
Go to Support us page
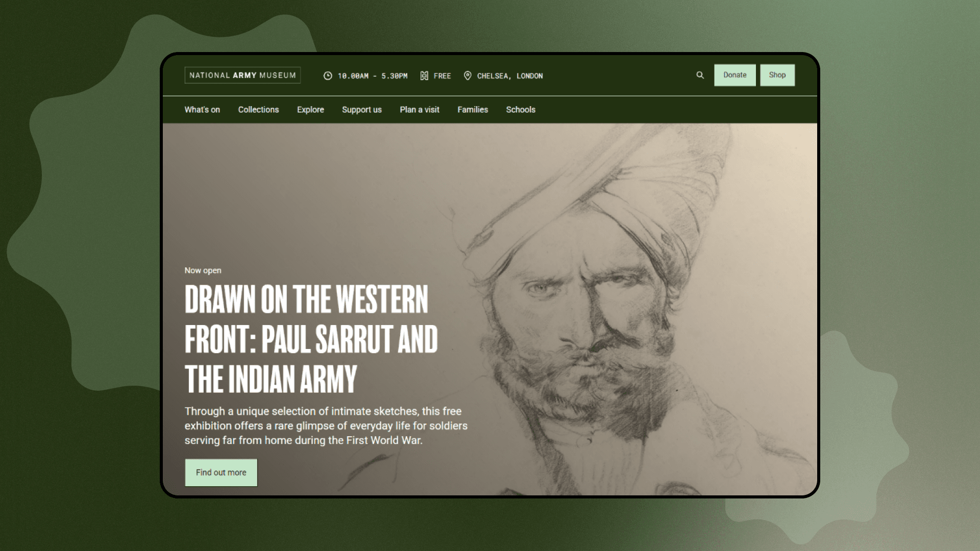pos(362,110)
